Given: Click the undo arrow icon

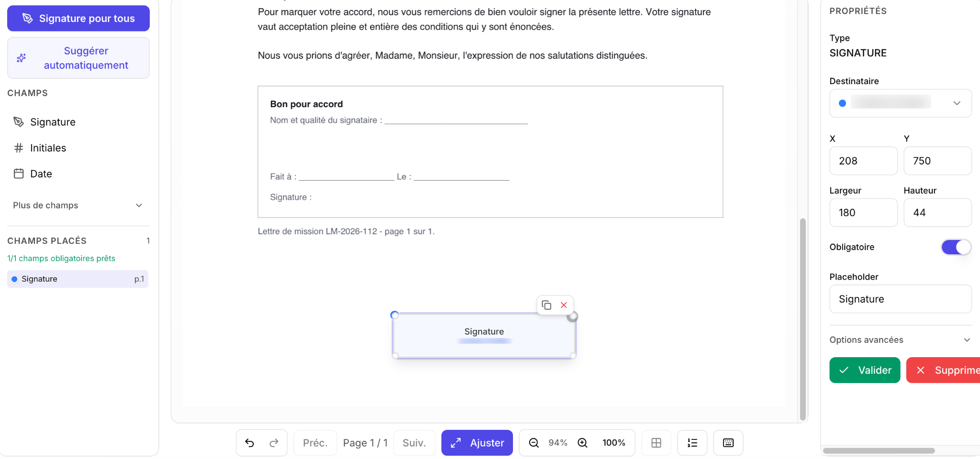Looking at the screenshot, I should coord(250,443).
